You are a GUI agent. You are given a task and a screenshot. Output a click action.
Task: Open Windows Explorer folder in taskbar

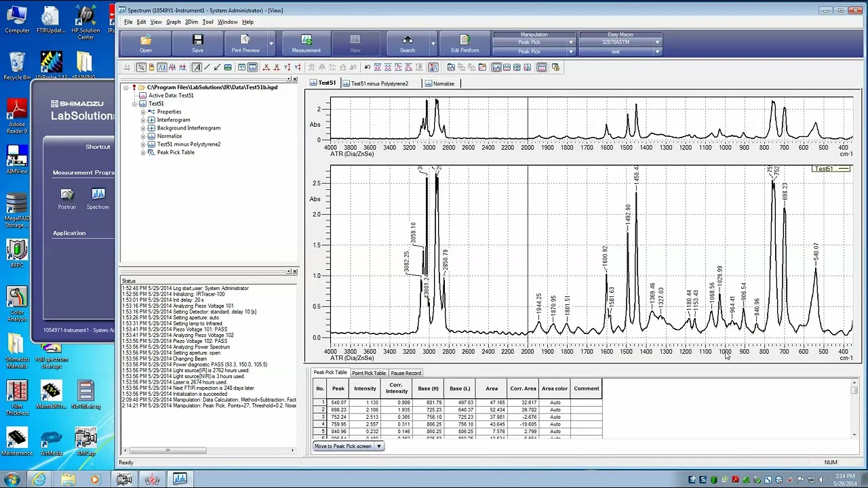tap(68, 479)
